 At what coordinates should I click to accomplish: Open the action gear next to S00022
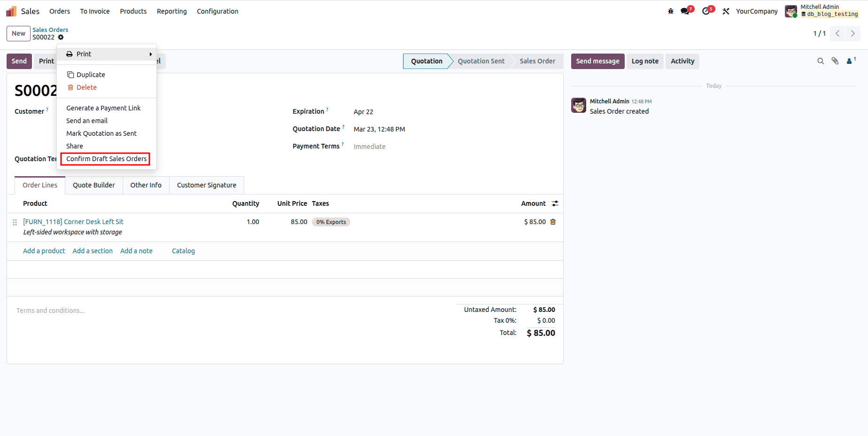61,37
